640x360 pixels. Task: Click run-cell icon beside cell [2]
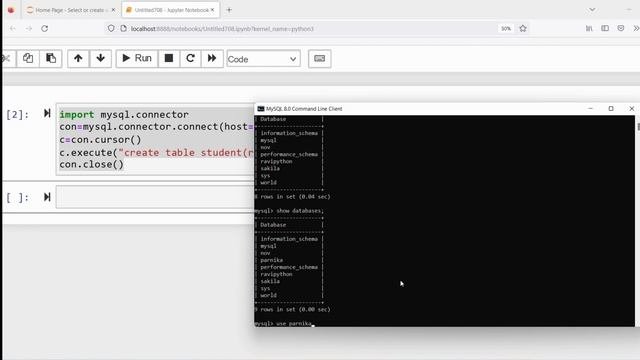(x=47, y=113)
